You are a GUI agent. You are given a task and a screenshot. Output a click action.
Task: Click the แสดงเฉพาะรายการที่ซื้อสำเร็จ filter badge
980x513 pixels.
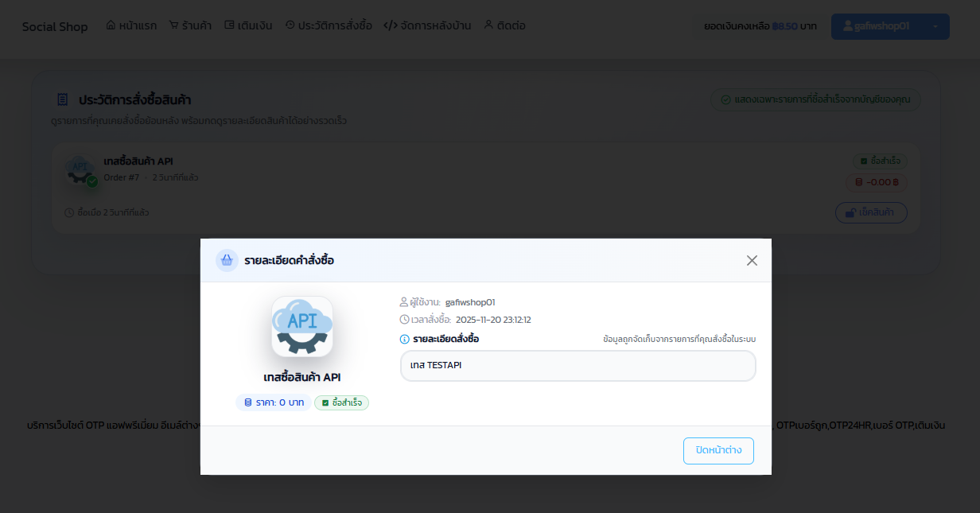[815, 99]
